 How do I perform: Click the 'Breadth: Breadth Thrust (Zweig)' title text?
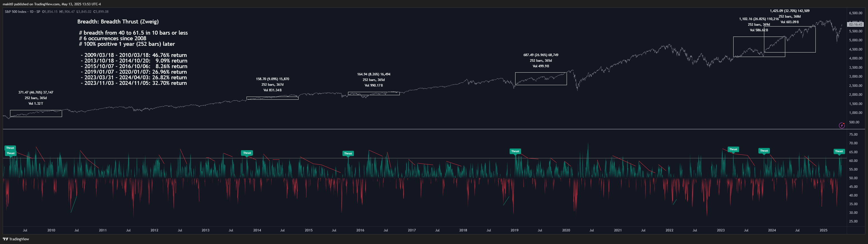[118, 21]
